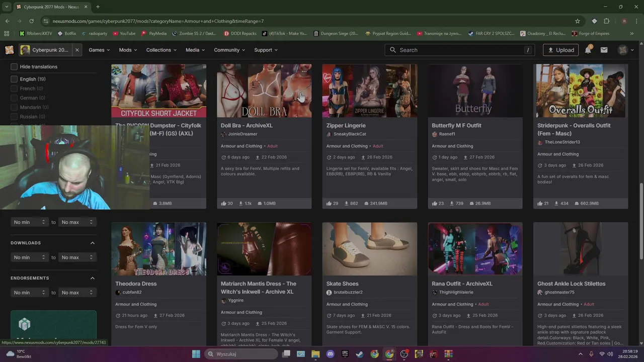Expand the Mods navigation dropdown
The image size is (644, 362).
pos(128,50)
